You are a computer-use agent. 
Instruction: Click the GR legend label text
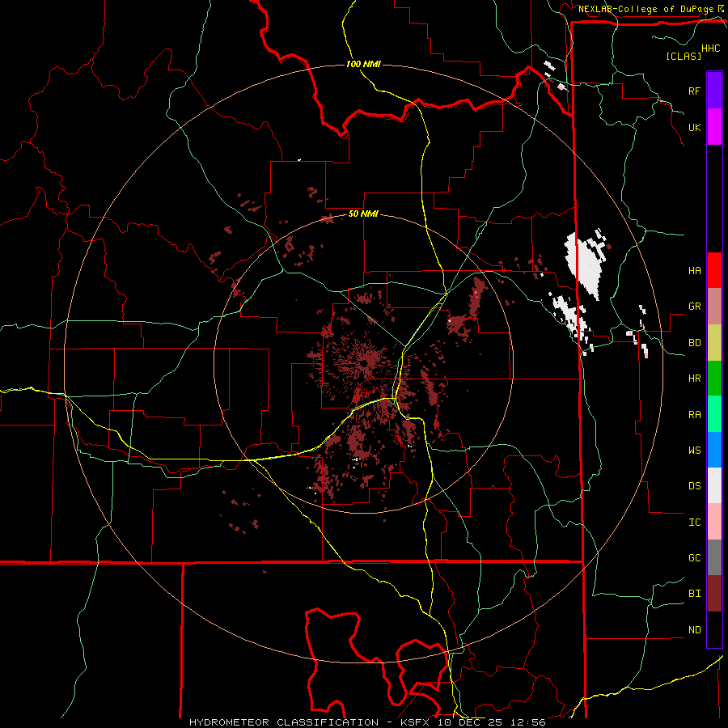click(x=694, y=307)
